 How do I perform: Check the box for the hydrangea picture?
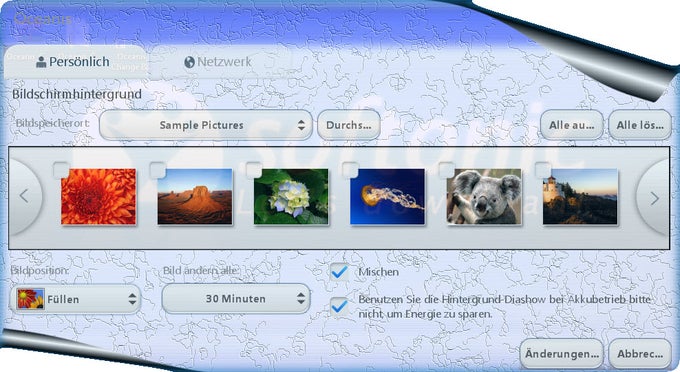pos(253,169)
